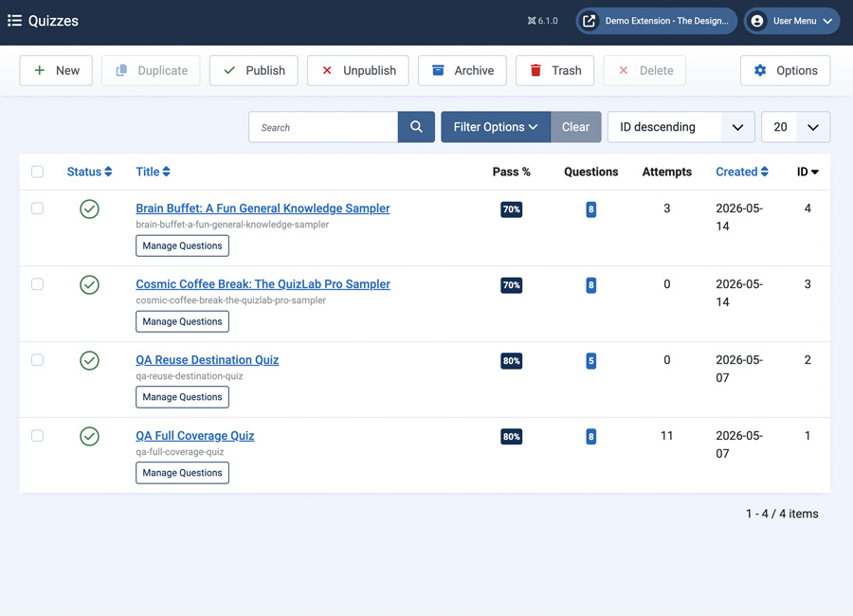
Task: Click Manage Questions for Cosmic Coffee Break
Action: click(x=182, y=321)
